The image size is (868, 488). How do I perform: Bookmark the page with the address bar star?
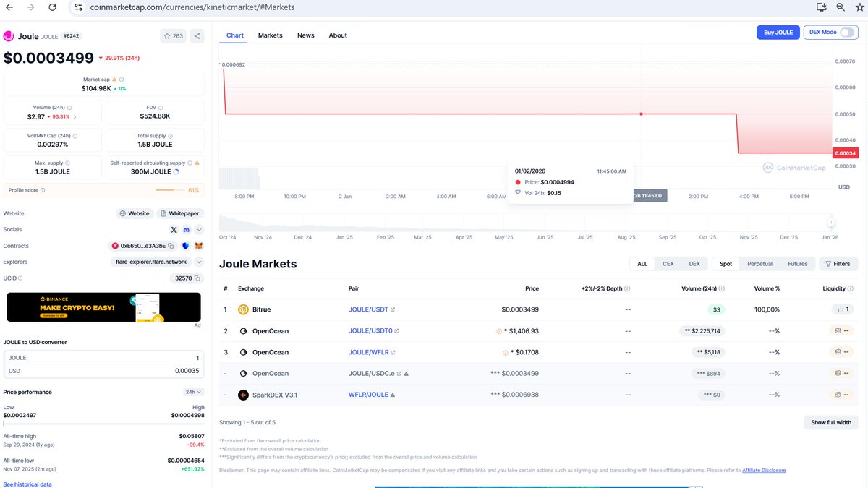(859, 7)
